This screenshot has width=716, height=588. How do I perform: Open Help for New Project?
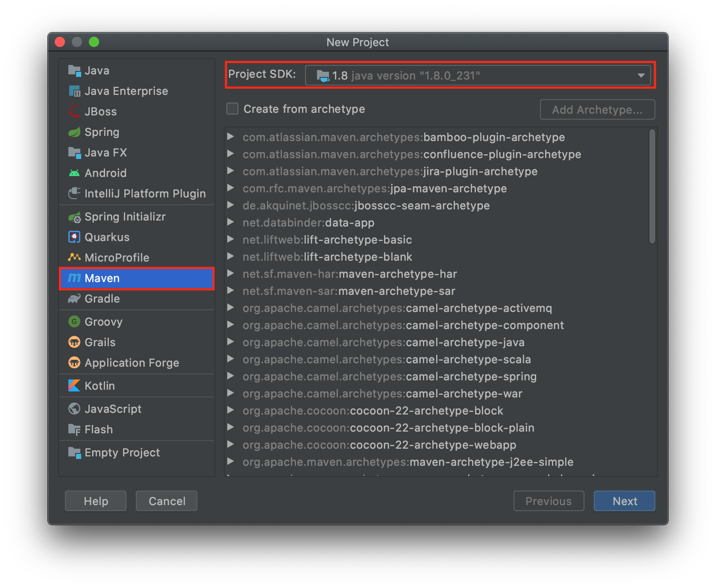coord(96,501)
